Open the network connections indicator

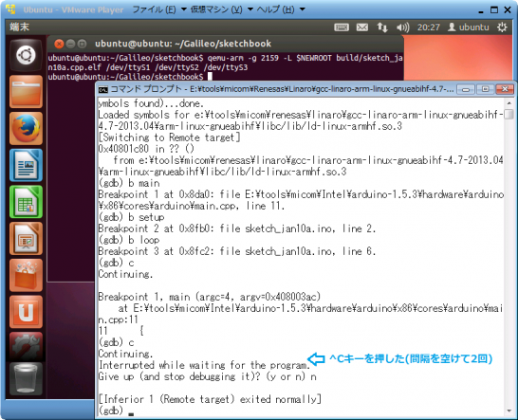tap(382, 27)
